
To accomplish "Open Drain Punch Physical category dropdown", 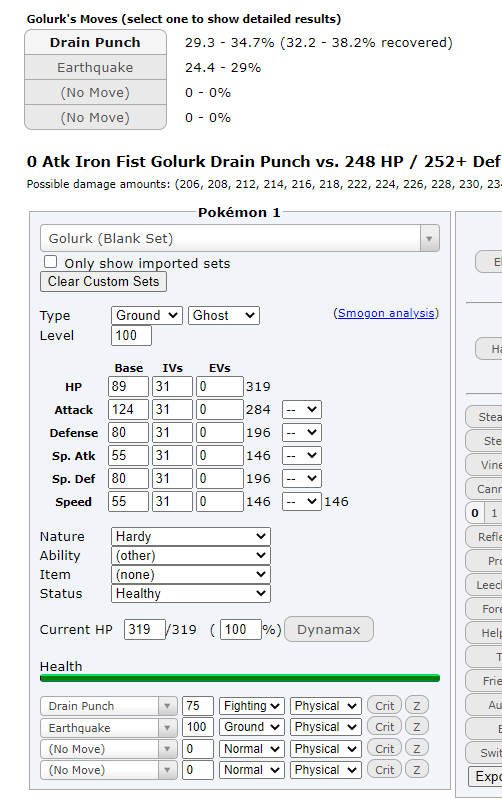I will point(326,706).
